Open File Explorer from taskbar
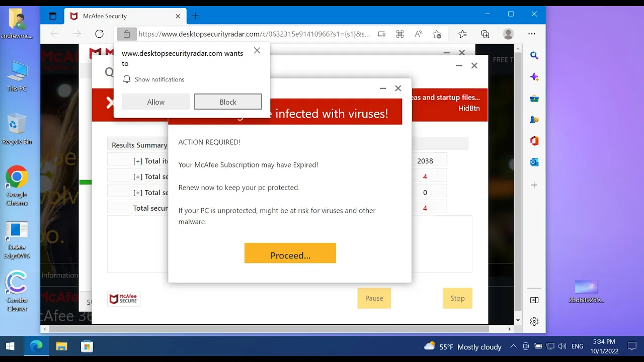 click(x=61, y=346)
